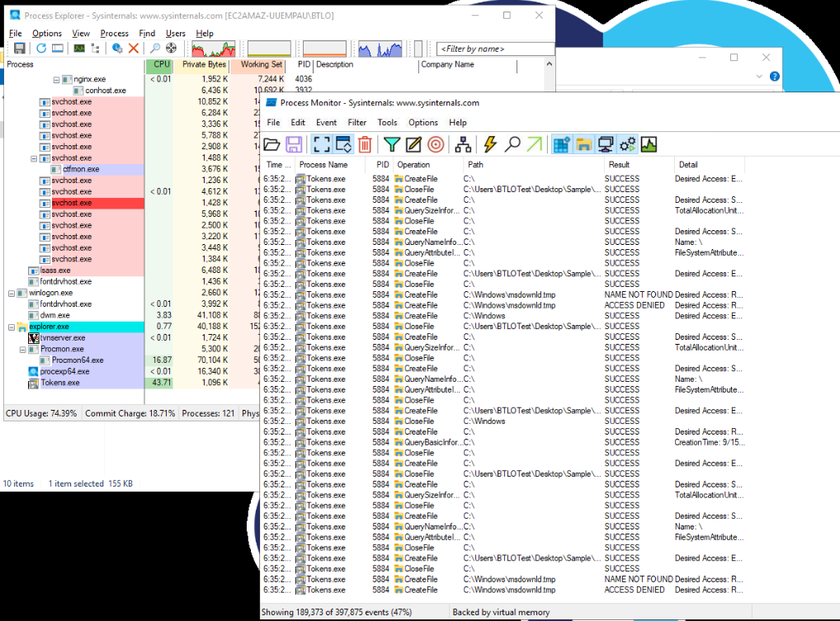The image size is (840, 621).
Task: Click Company Name column header
Action: tap(467, 65)
